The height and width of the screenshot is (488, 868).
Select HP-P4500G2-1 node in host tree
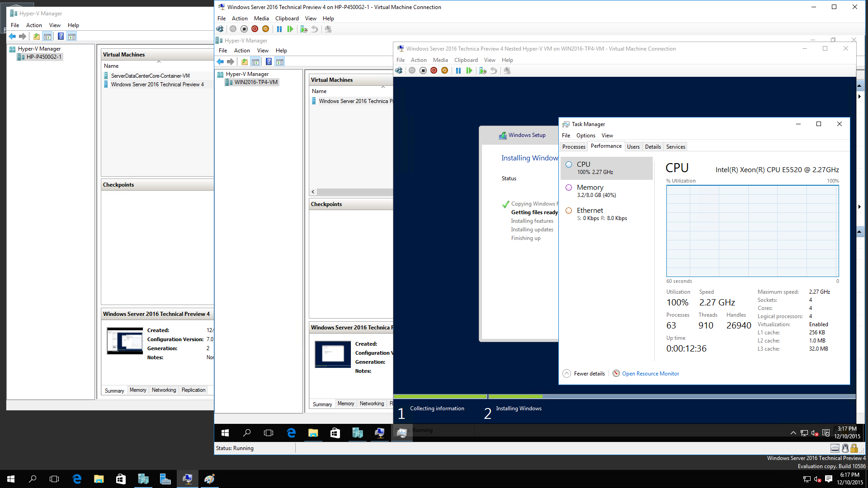coord(44,57)
